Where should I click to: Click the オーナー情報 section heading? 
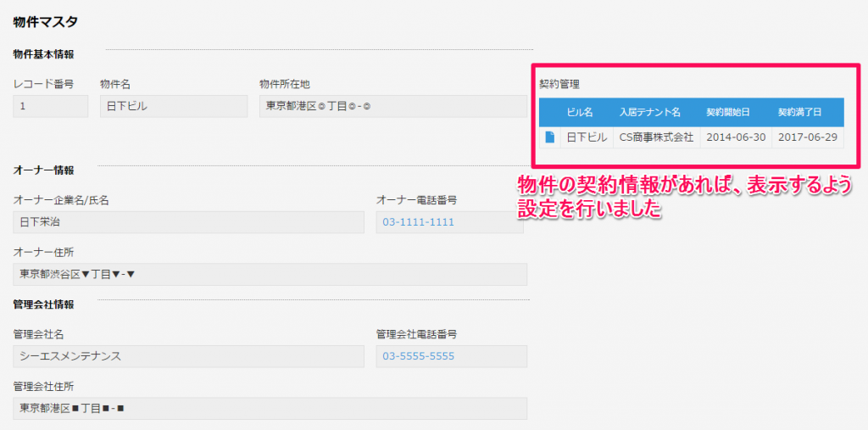pos(44,170)
